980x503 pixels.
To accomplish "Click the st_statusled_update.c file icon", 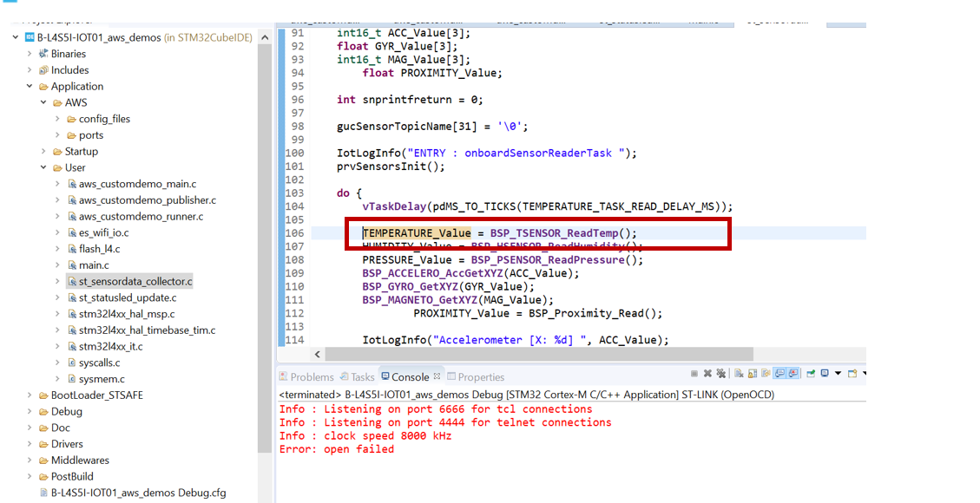I will [72, 297].
